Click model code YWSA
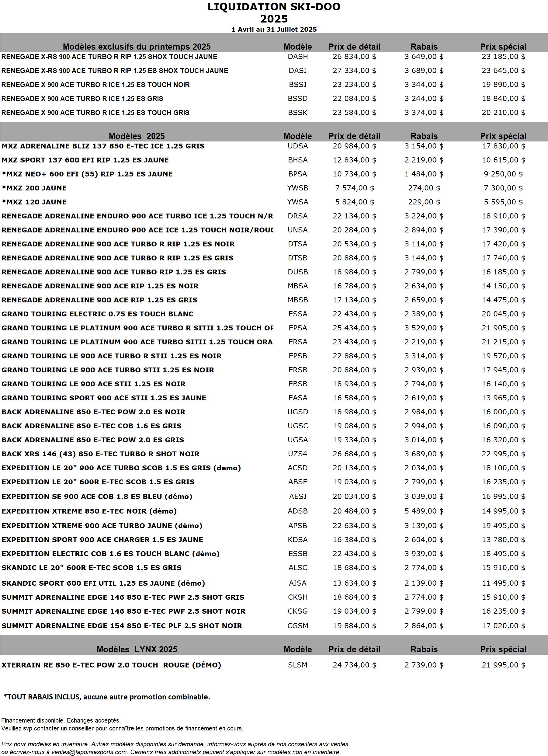548x756 pixels. 297,202
